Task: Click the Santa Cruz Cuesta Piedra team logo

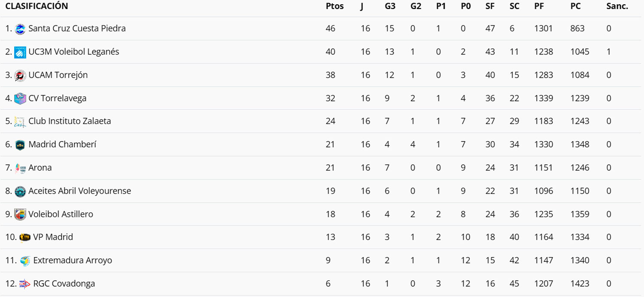Action: pos(20,29)
